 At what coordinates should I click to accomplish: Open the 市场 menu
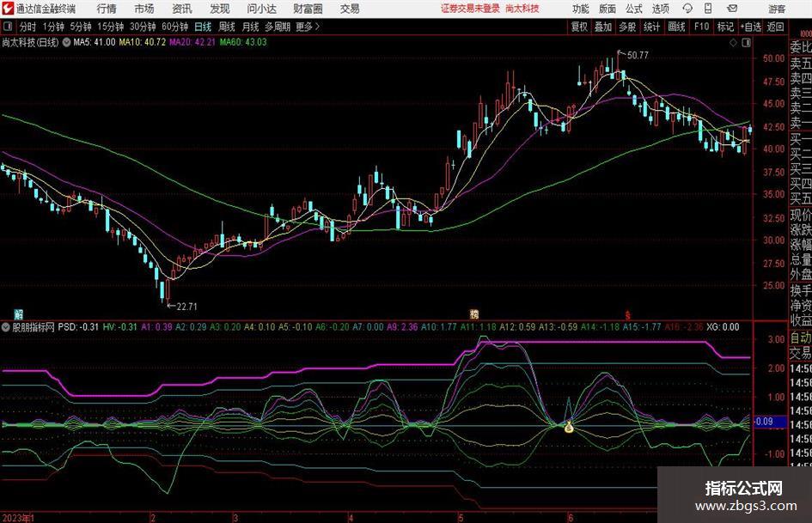coord(144,9)
